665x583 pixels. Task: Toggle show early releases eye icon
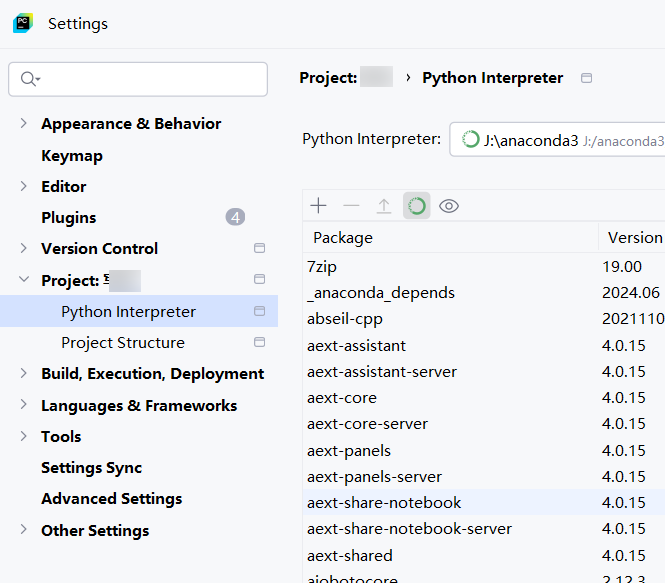(449, 206)
